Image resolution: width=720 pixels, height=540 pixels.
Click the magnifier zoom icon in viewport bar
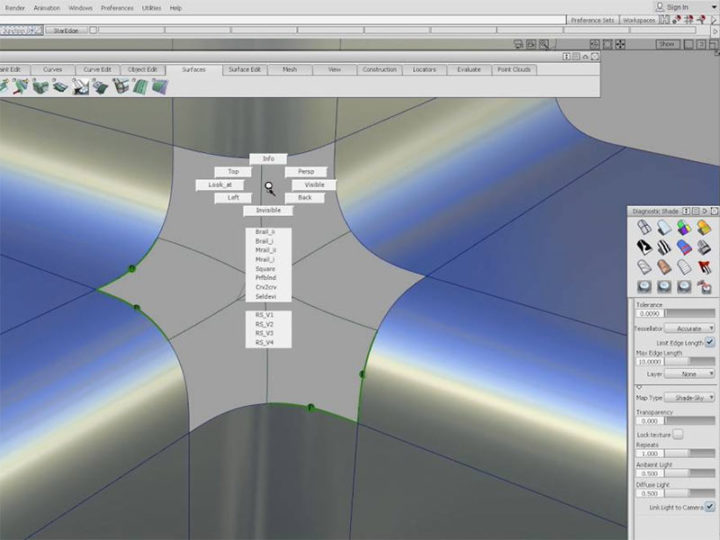tap(544, 44)
